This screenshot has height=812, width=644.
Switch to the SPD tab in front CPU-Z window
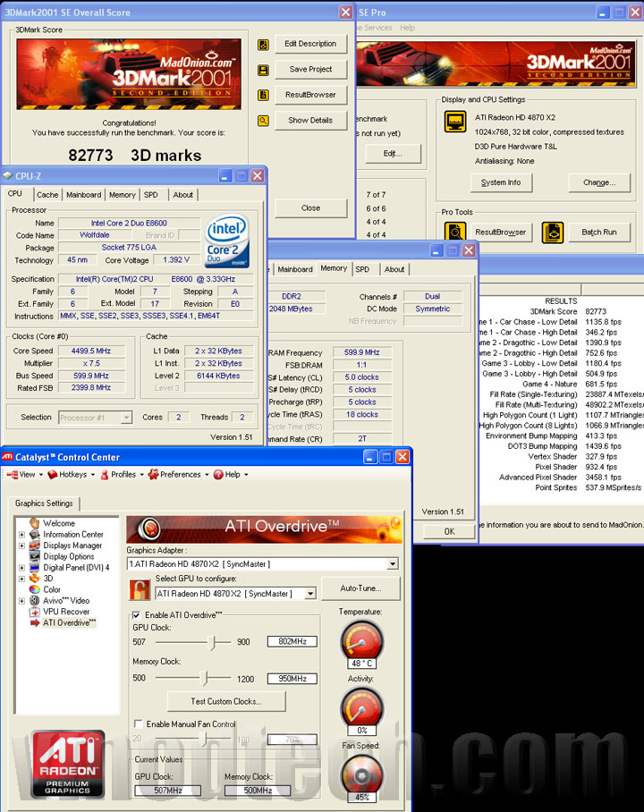point(151,195)
